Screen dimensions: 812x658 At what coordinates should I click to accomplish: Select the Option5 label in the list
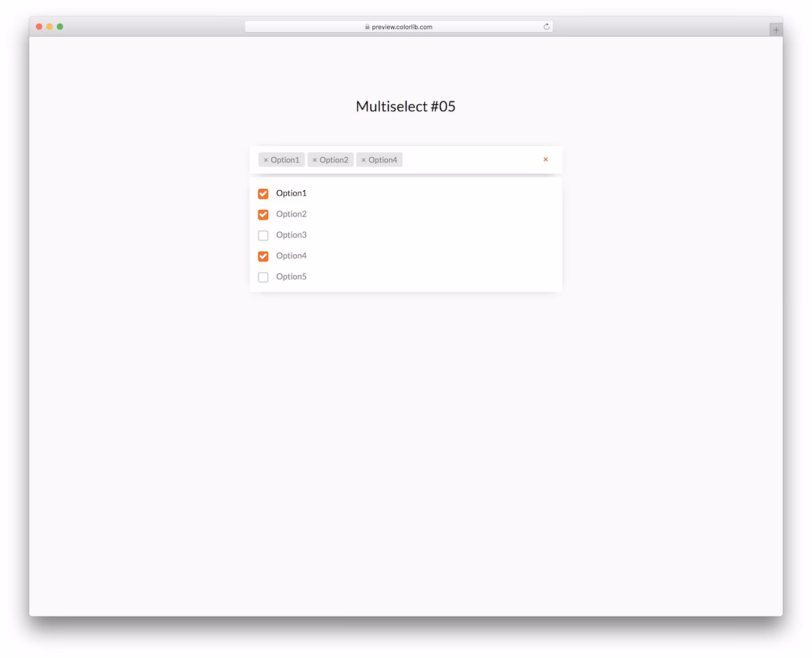(291, 277)
